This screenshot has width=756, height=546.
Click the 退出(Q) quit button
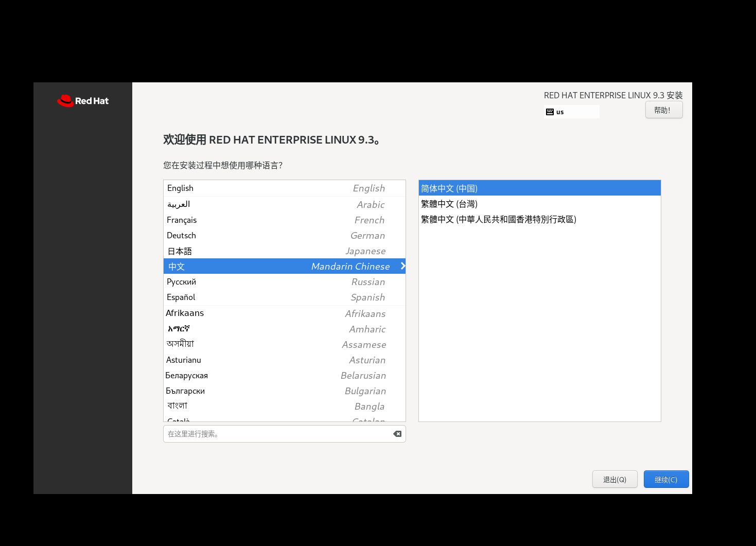click(x=614, y=479)
